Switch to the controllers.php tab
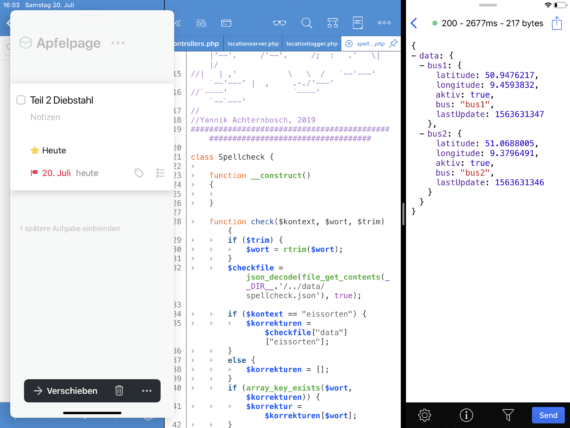The image size is (570, 428). 197,44
